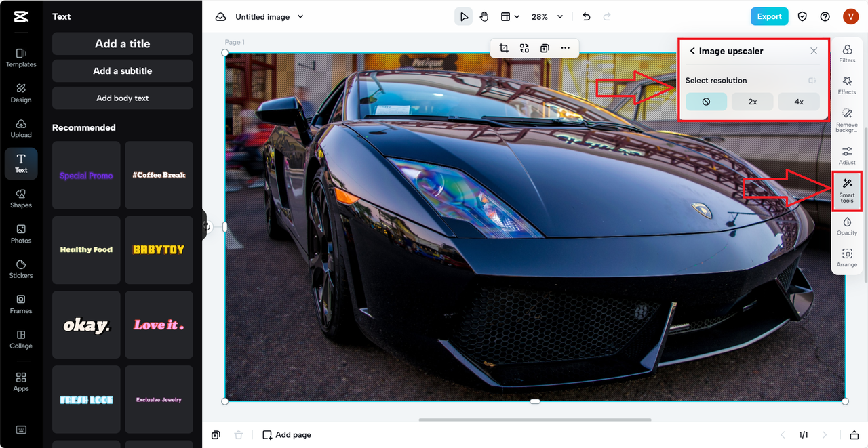Click the CapCut logo icon
Image resolution: width=868 pixels, height=448 pixels.
[21, 17]
